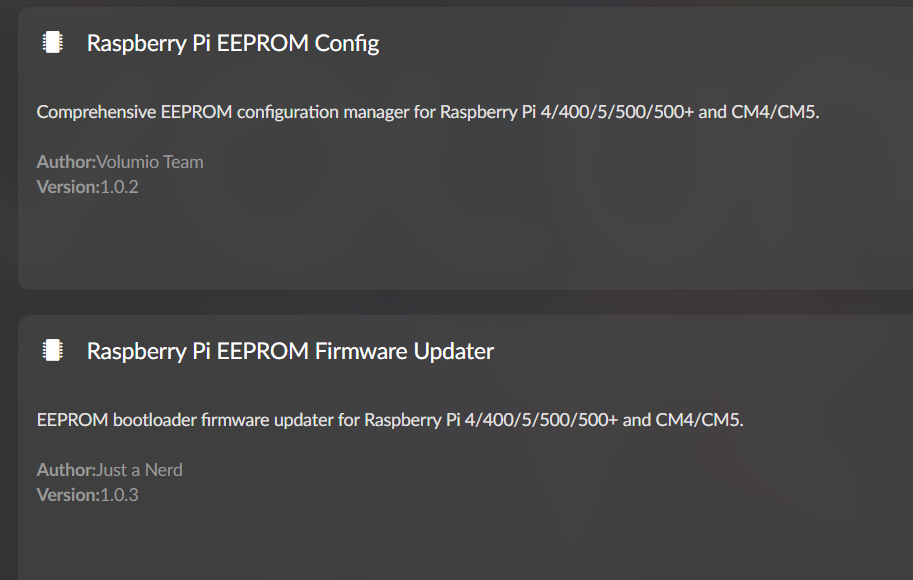Click "Author:" label in EEPROM Config card
Screen dimensions: 913x580
coord(66,162)
